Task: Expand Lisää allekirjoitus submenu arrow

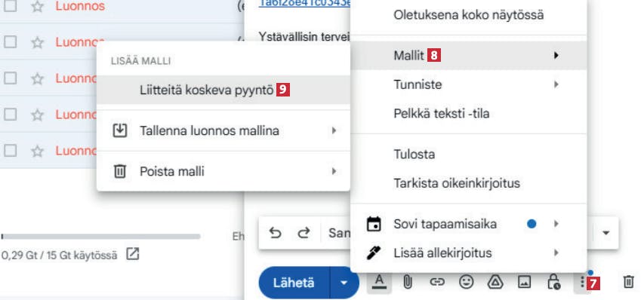Action: 556,253
